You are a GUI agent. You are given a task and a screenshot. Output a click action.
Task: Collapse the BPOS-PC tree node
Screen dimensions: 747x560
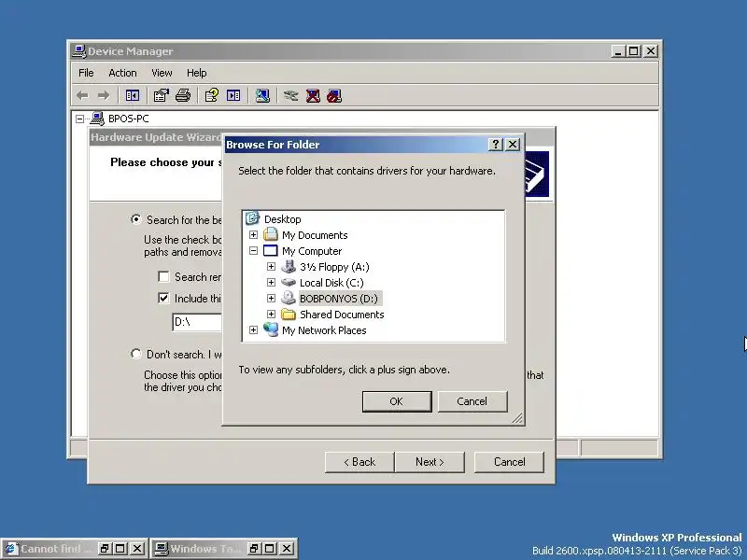point(80,119)
